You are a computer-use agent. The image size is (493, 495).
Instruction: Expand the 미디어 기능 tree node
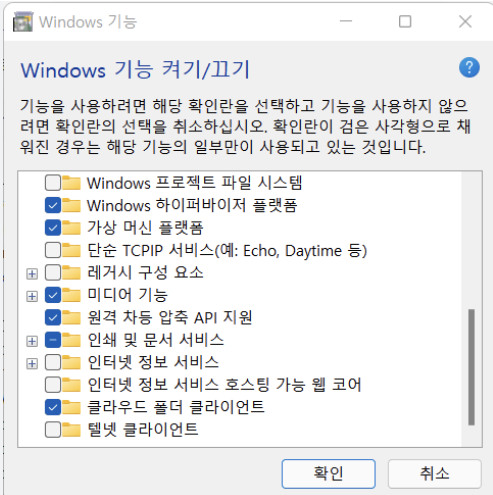click(32, 296)
